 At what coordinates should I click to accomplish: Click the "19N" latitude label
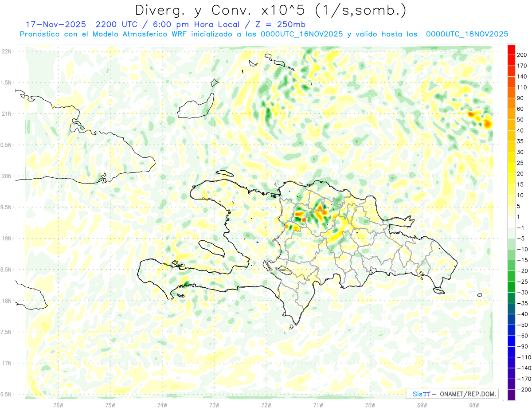pos(7,239)
